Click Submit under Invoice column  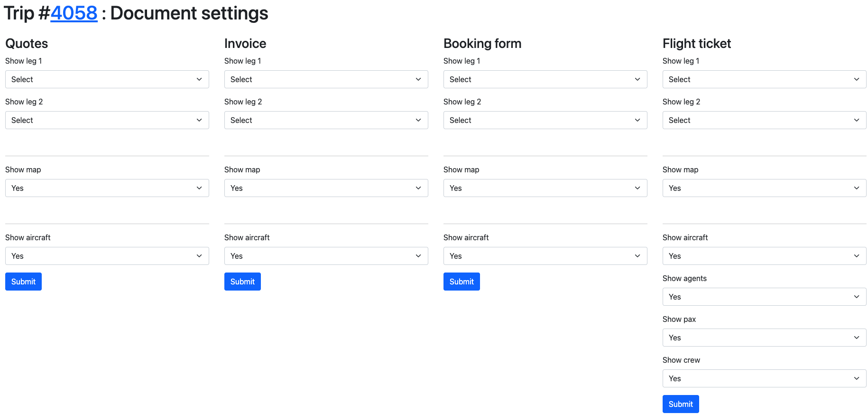(242, 282)
